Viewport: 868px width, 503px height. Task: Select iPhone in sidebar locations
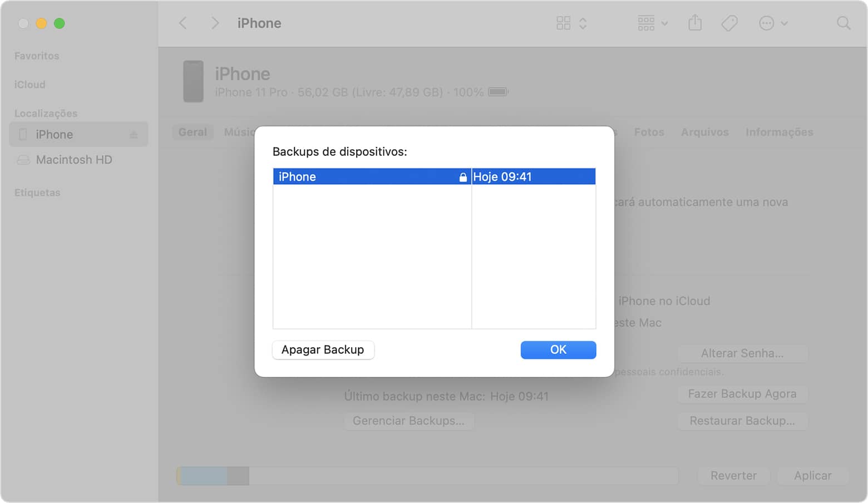tap(78, 134)
